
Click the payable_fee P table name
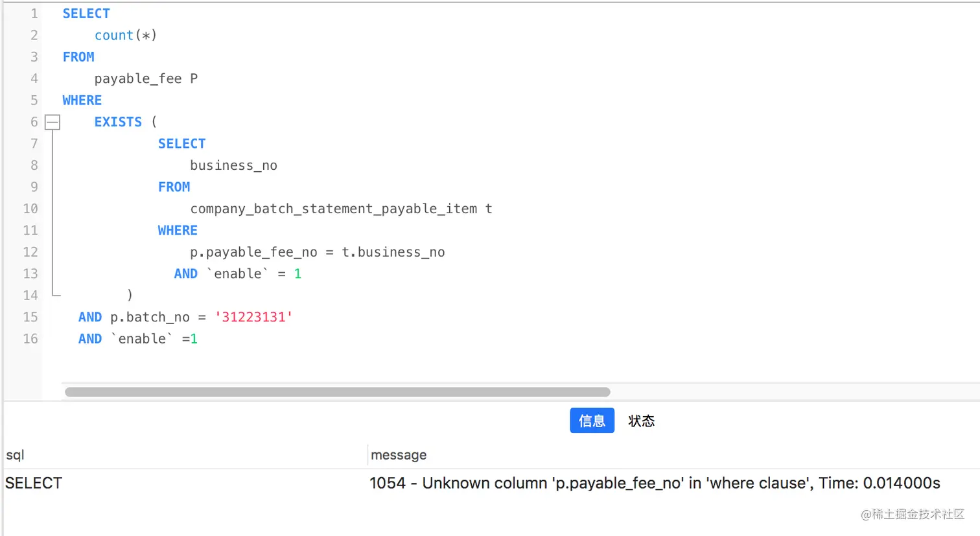[146, 79]
